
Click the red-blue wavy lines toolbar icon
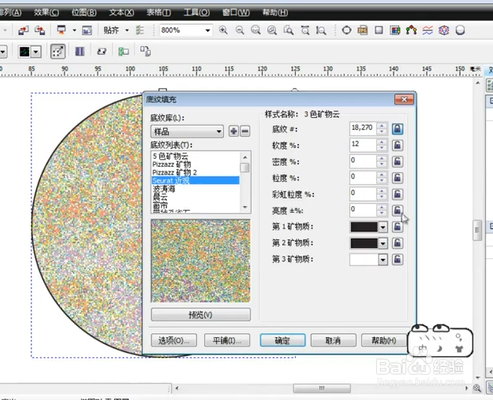(x=428, y=30)
